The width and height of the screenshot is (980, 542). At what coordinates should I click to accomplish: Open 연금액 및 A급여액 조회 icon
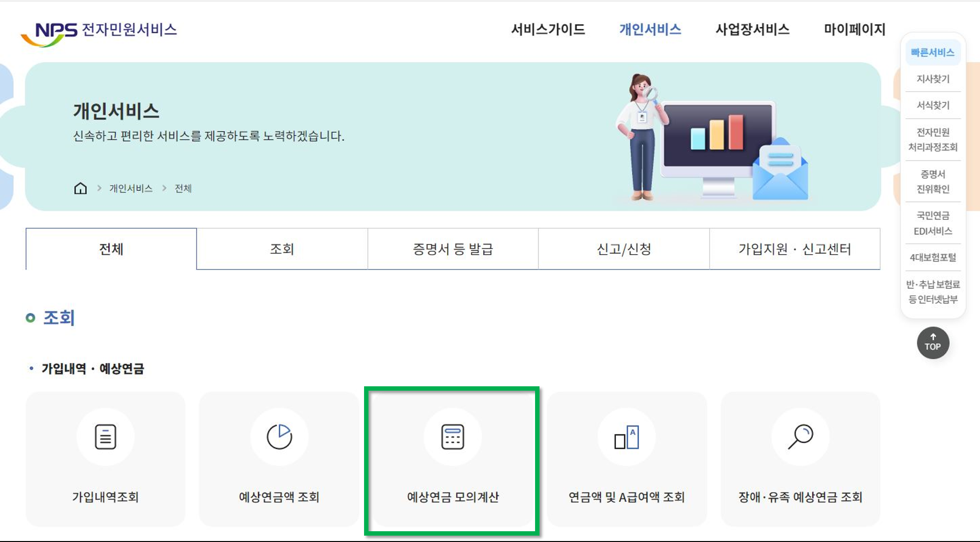tap(627, 437)
